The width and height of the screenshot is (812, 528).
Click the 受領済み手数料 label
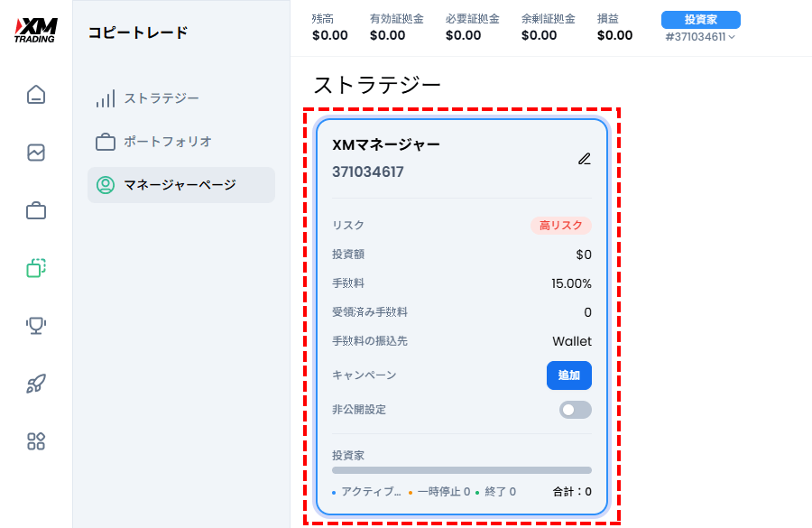pos(370,312)
